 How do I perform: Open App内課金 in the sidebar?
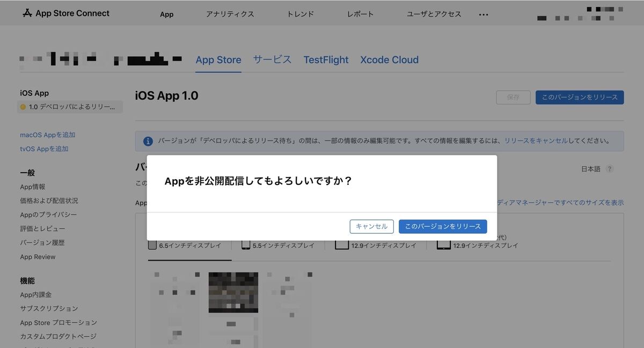(36, 295)
